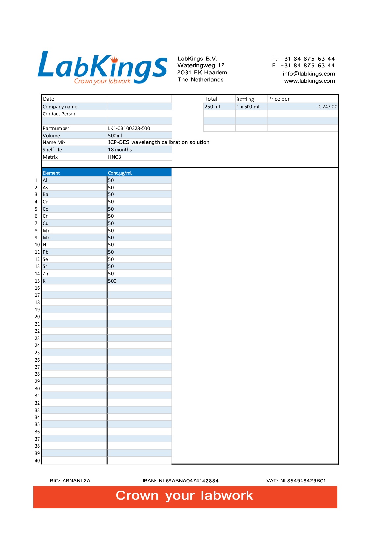The width and height of the screenshot is (392, 554).
Task: Click the 'Shelf life' label
Action: 52,150
